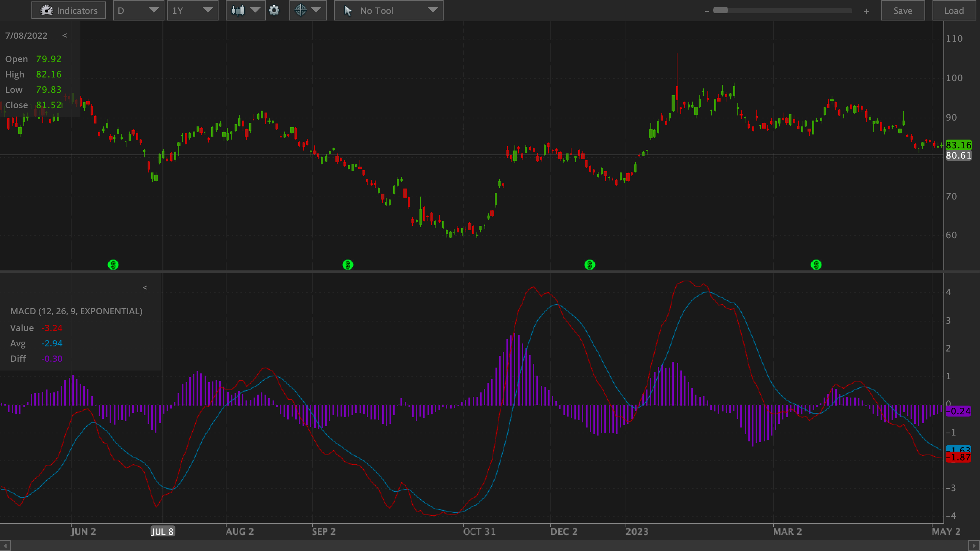
Task: Click the MACD Value -3.24 reading
Action: coord(52,328)
